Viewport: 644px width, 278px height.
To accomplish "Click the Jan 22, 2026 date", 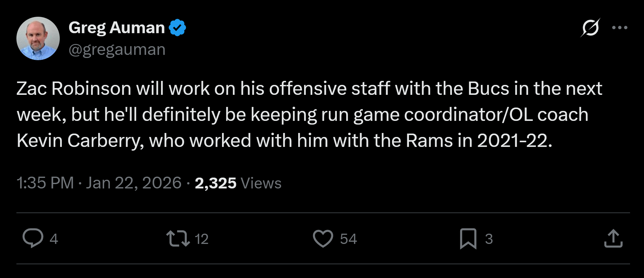I will [x=133, y=183].
